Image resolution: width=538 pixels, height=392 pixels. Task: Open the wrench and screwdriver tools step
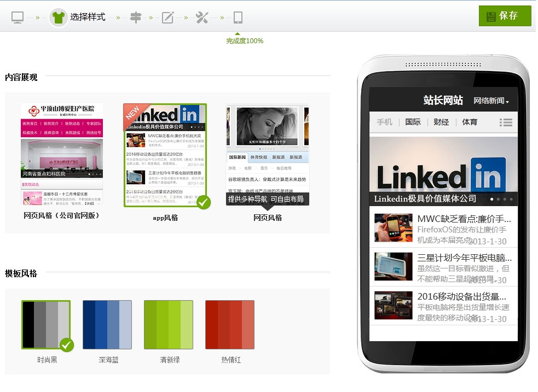click(202, 17)
